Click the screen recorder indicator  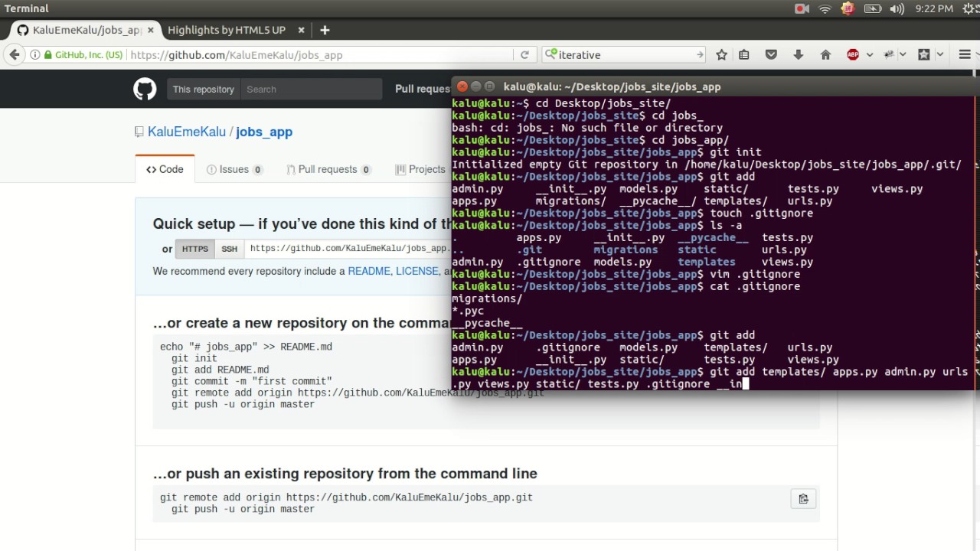802,8
